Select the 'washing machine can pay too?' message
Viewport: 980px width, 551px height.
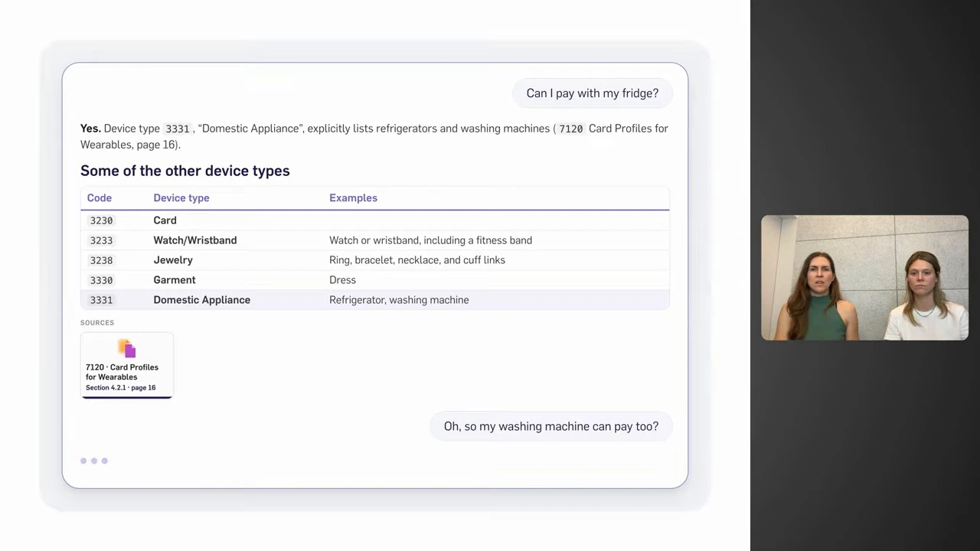[550, 426]
